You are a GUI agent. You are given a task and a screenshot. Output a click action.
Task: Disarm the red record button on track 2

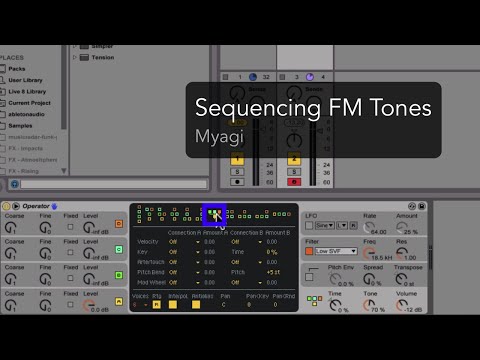tap(294, 182)
